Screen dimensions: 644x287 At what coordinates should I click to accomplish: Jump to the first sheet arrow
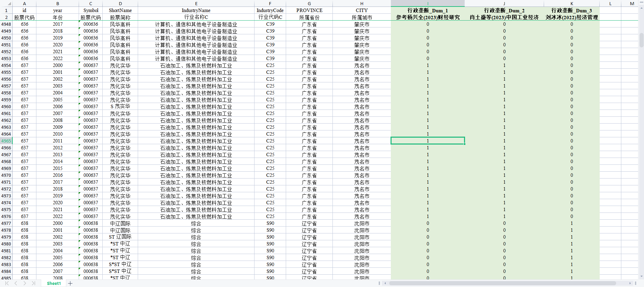pos(7,283)
